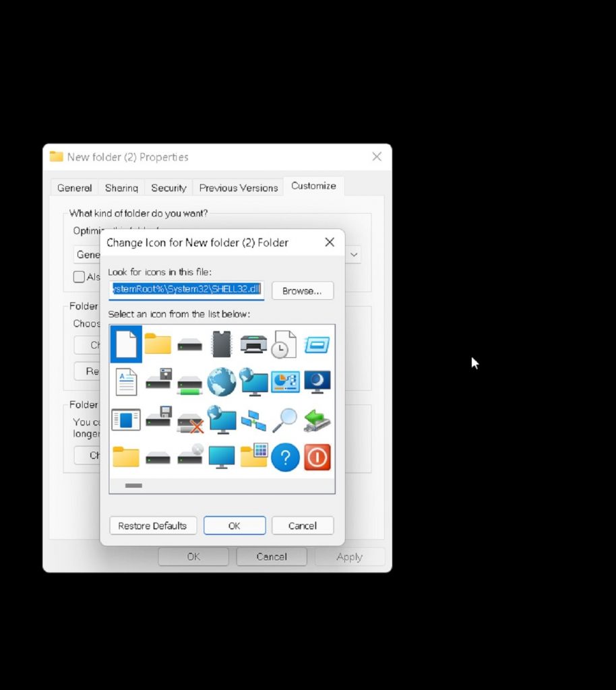Click OK in the Change Icon dialog

point(235,526)
